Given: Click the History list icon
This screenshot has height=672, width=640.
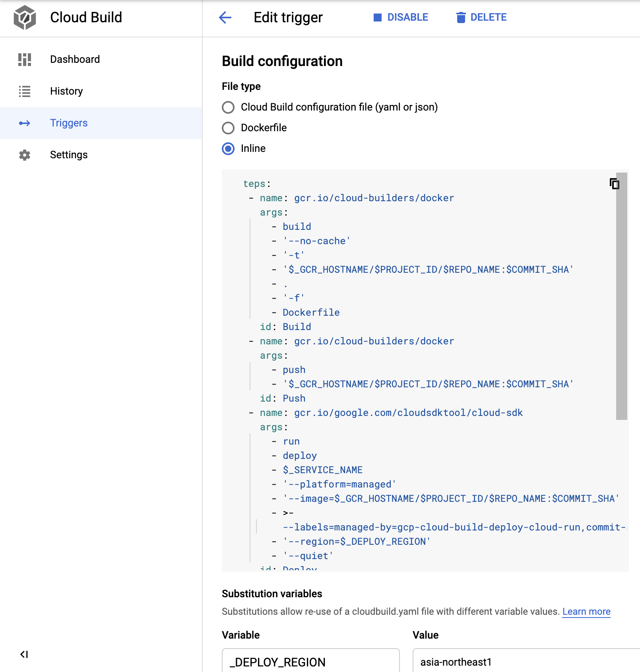Looking at the screenshot, I should coord(25,91).
